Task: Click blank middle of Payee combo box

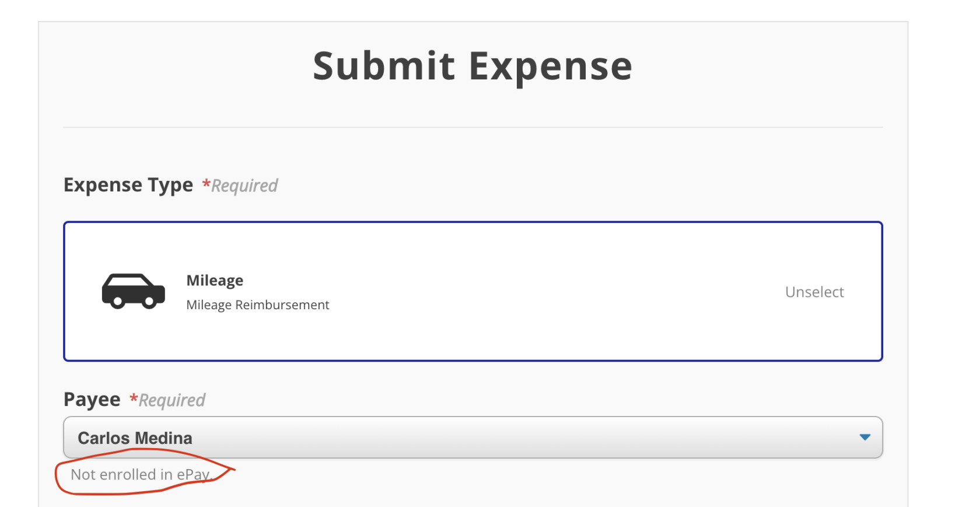Action: point(496,438)
